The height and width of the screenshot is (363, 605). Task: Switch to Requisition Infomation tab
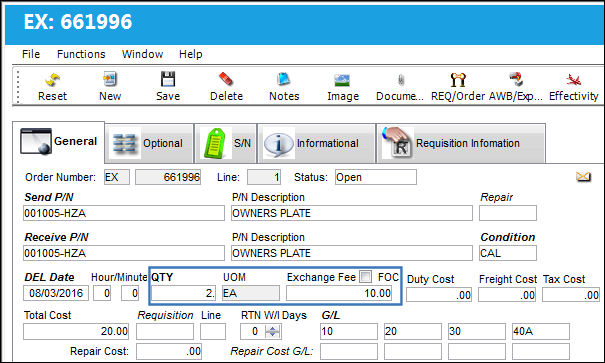click(x=461, y=144)
